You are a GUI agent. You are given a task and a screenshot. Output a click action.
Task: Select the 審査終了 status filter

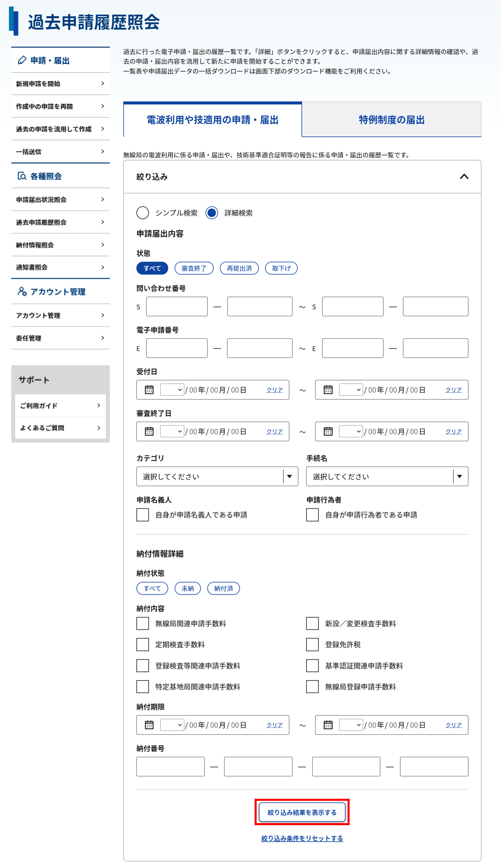coord(194,268)
